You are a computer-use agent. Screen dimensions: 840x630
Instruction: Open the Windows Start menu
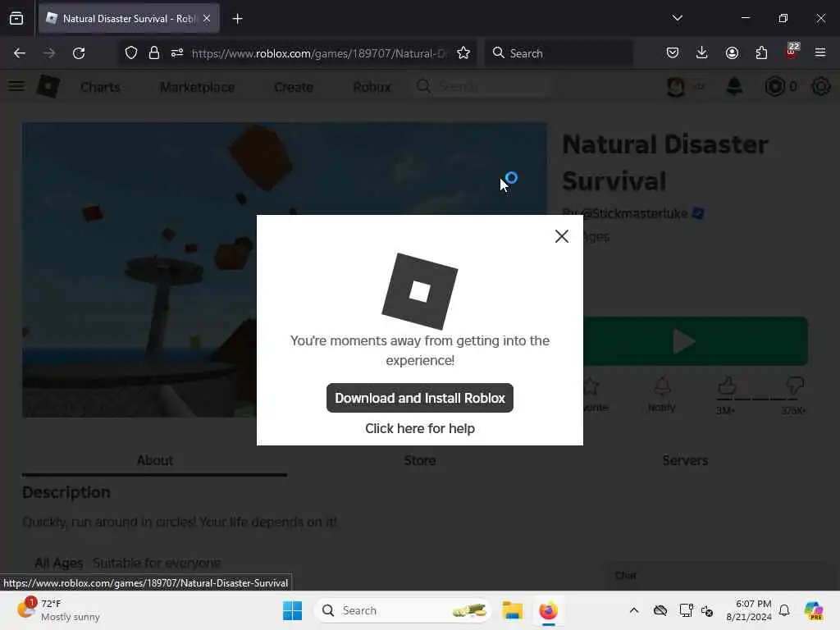tap(293, 610)
